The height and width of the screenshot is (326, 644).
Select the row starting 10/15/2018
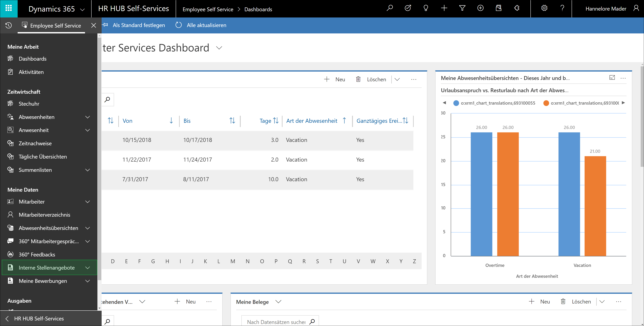point(257,140)
